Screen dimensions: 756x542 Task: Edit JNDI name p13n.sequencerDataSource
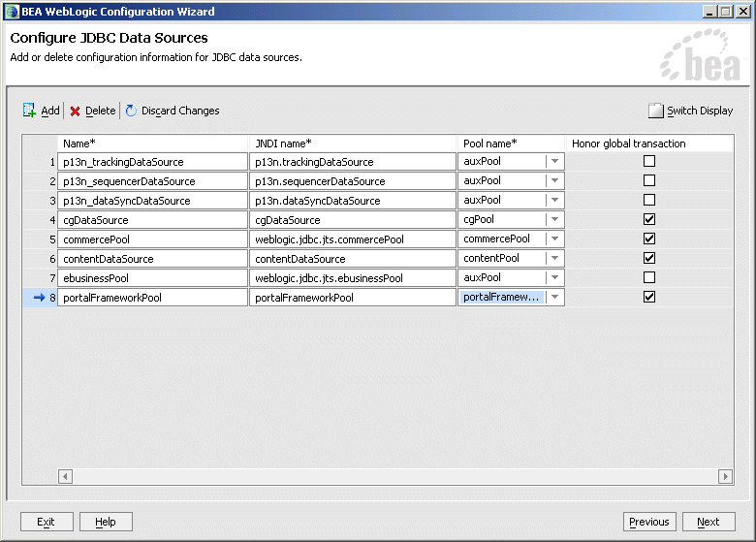[353, 180]
